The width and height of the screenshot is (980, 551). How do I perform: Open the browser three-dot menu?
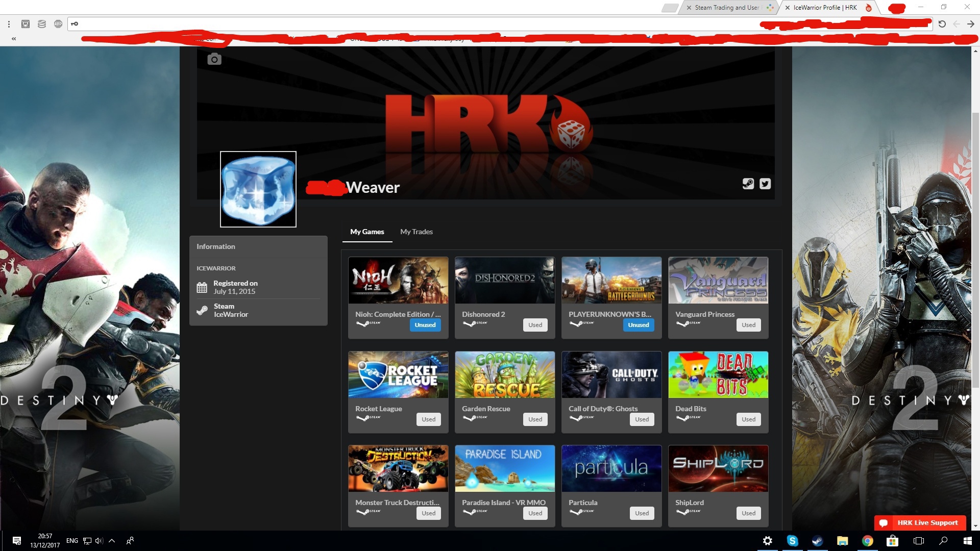tap(9, 24)
